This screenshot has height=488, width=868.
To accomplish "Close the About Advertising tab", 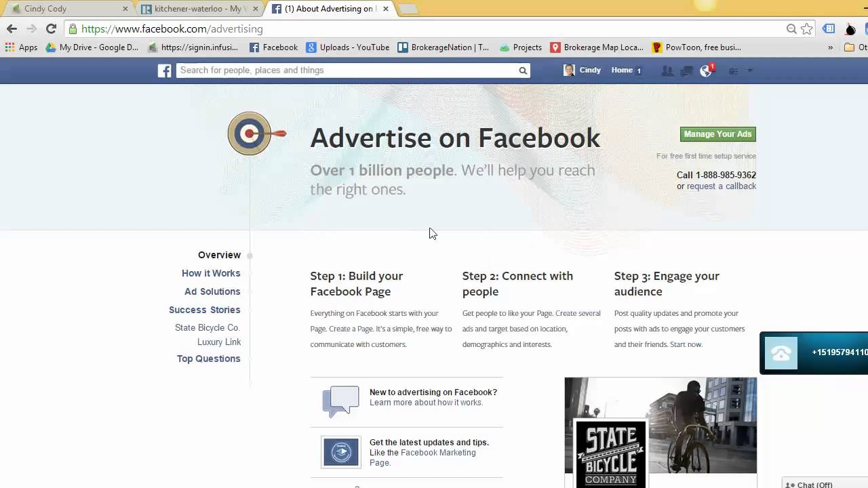I will click(x=386, y=9).
